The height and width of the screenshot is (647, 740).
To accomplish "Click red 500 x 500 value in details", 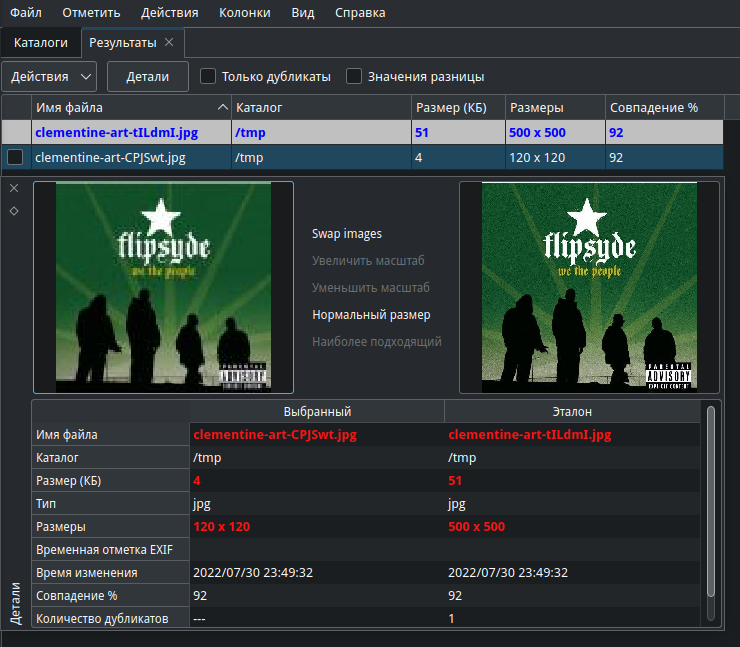I will (x=476, y=527).
